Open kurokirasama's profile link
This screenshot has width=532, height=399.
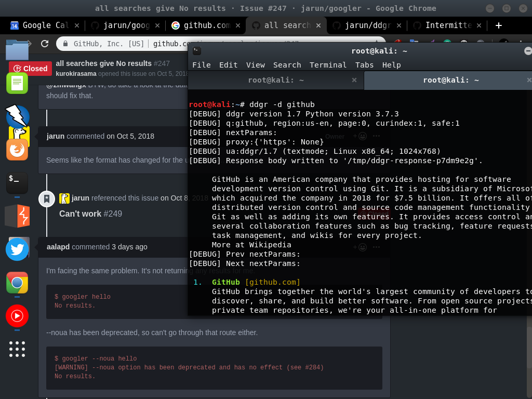(x=76, y=74)
